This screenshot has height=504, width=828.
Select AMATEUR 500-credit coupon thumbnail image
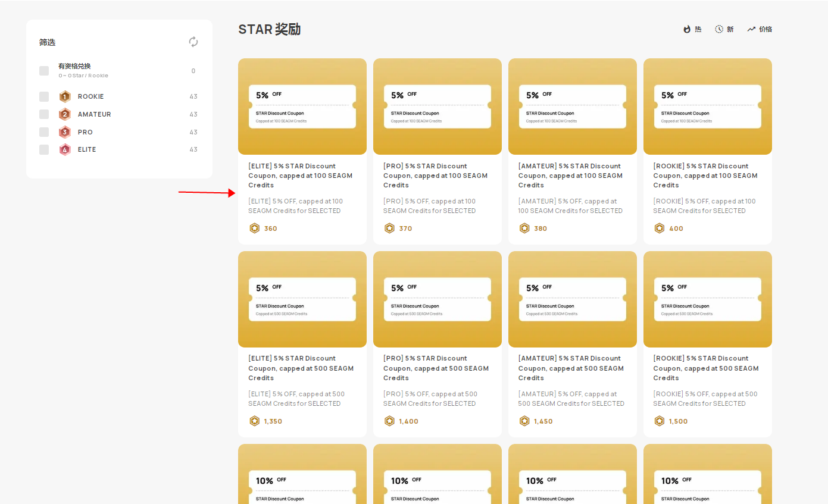[x=573, y=299]
